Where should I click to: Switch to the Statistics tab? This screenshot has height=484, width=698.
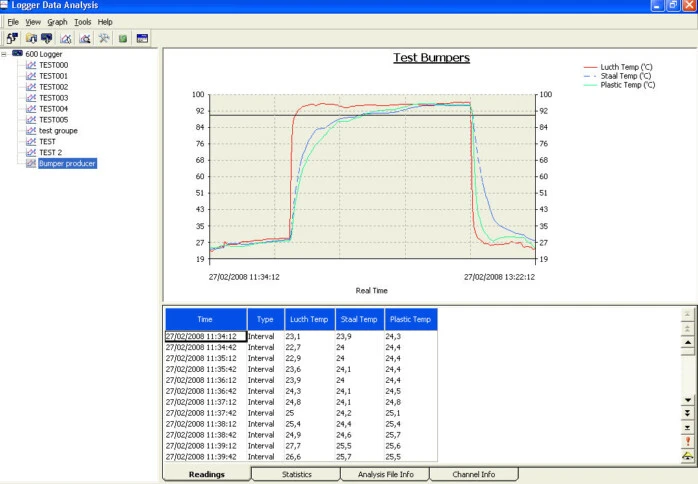[296, 474]
